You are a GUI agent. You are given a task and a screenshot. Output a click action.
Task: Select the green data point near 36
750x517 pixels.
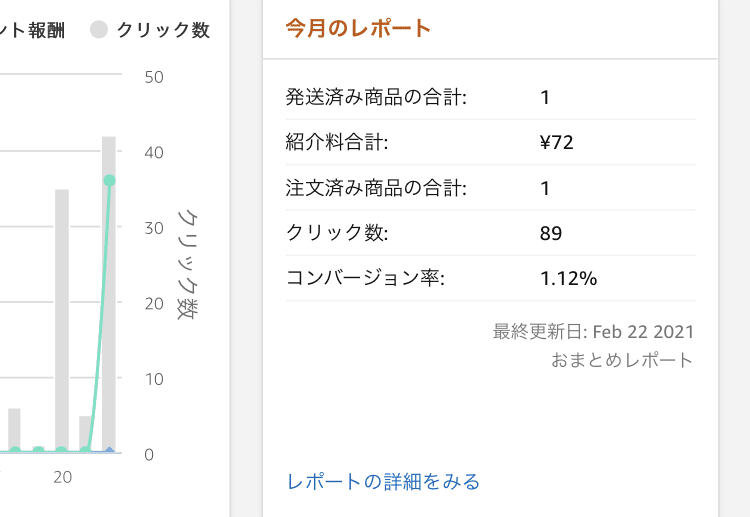click(x=110, y=180)
